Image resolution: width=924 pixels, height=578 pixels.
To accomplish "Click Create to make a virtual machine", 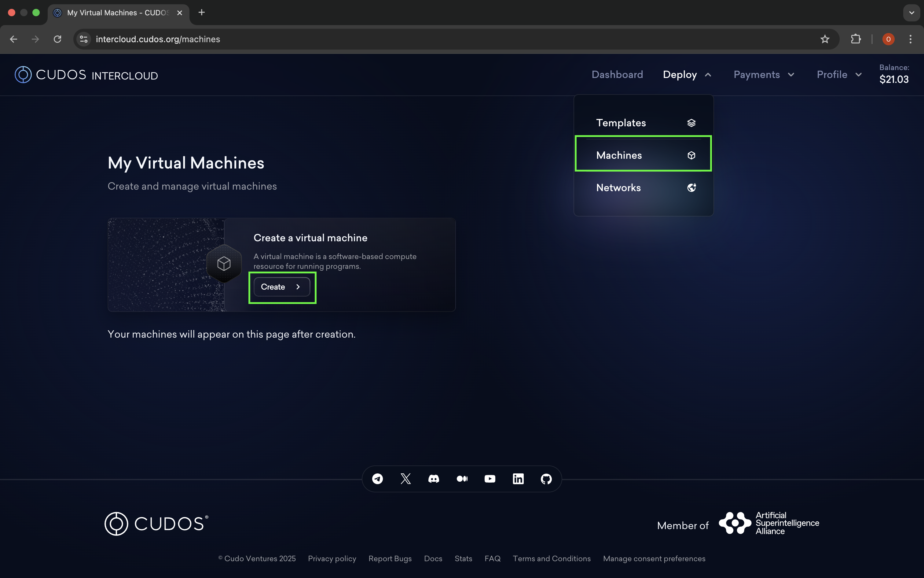I will click(282, 287).
